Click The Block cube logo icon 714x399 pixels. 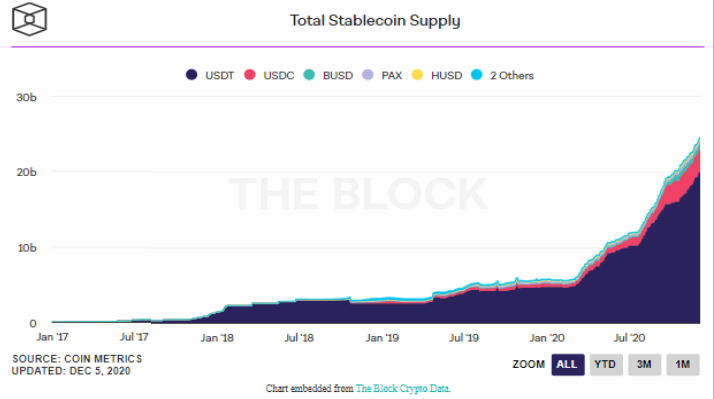[x=30, y=19]
